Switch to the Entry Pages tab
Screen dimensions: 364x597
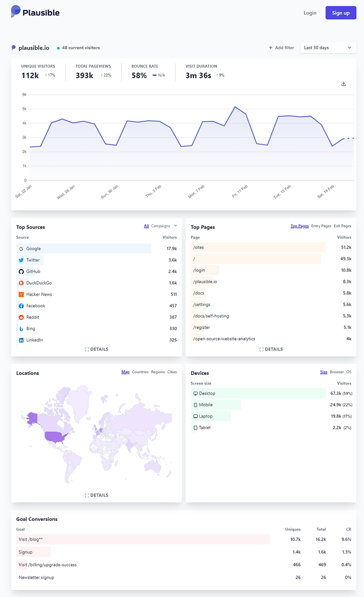pos(321,226)
